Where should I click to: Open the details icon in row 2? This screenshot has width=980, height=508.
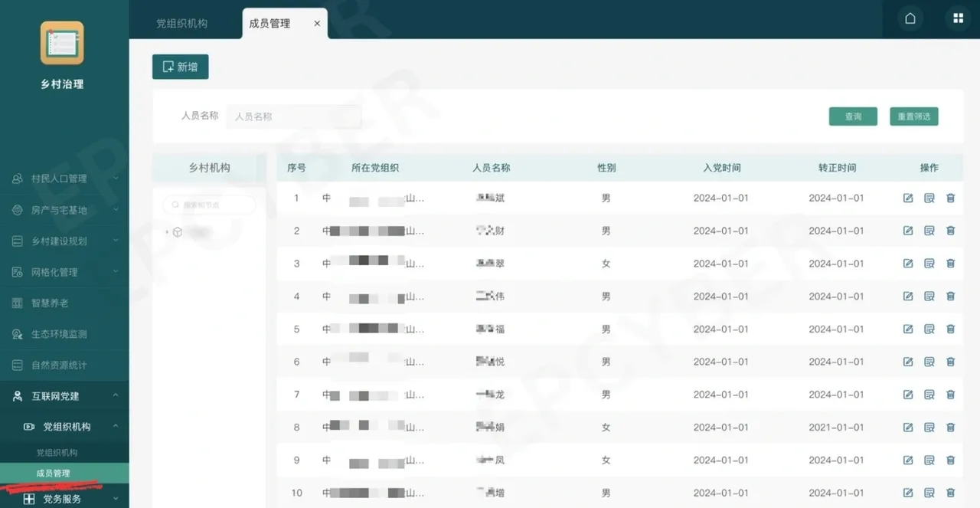pos(929,231)
